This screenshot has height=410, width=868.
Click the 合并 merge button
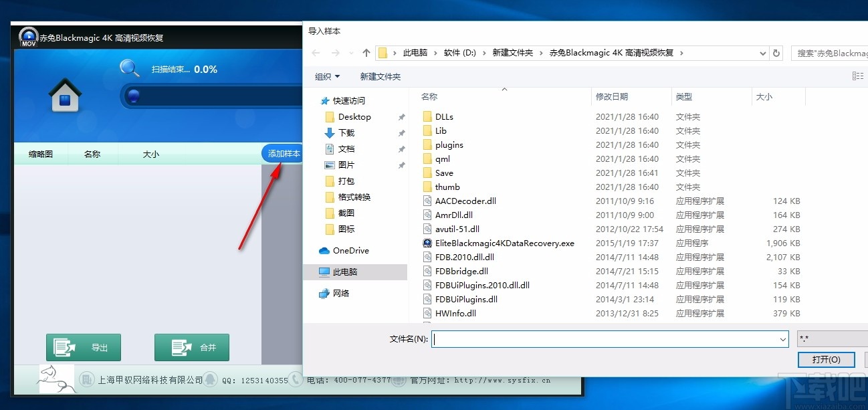[192, 347]
